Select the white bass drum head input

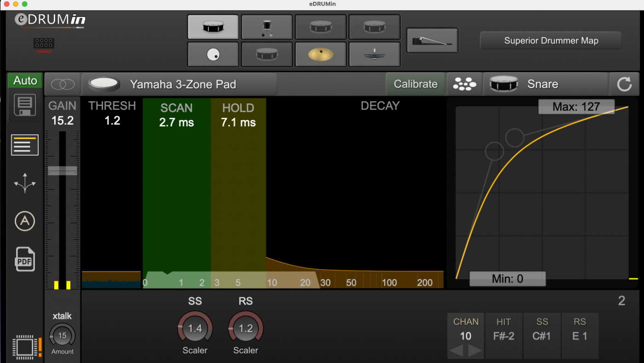[x=213, y=55]
